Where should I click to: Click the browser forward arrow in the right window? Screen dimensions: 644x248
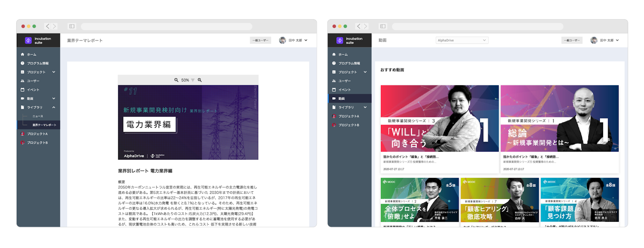pyautogui.click(x=366, y=26)
